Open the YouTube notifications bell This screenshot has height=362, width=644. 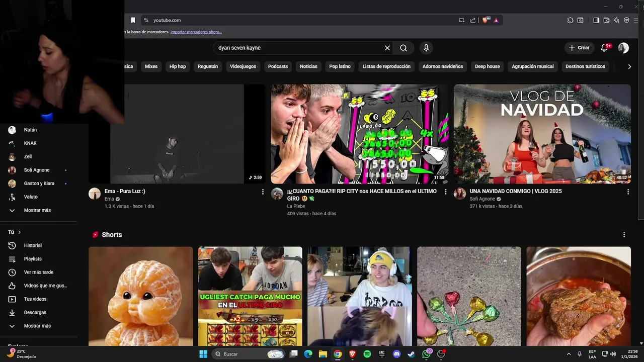604,48
